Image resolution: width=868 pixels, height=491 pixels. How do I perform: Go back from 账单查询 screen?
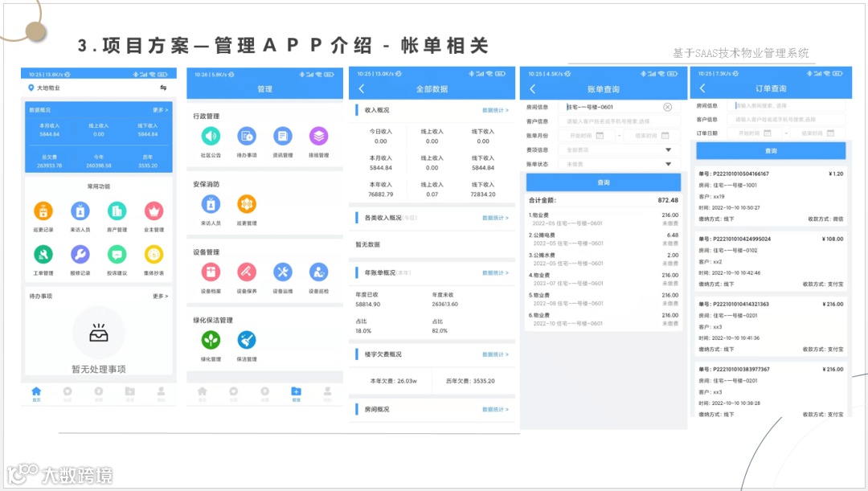(533, 88)
